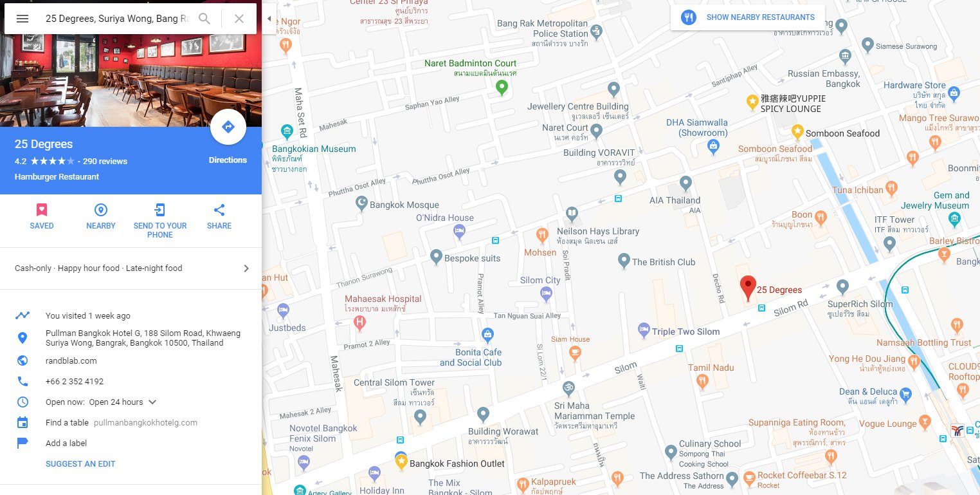Toggle the Saved bookmark icon
980x495 pixels.
pyautogui.click(x=42, y=210)
